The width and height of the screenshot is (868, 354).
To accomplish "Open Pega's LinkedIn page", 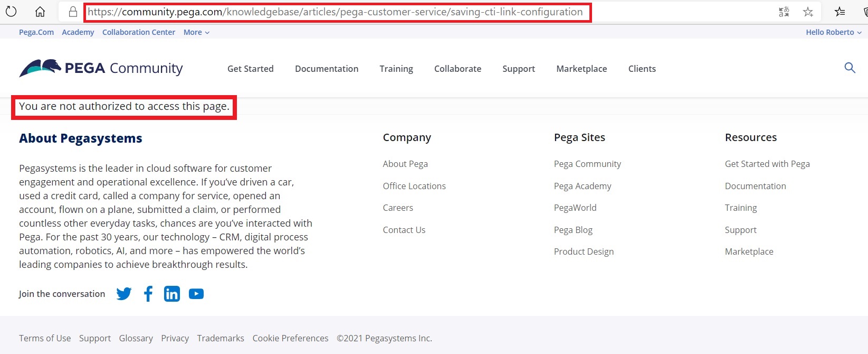I will (x=172, y=294).
